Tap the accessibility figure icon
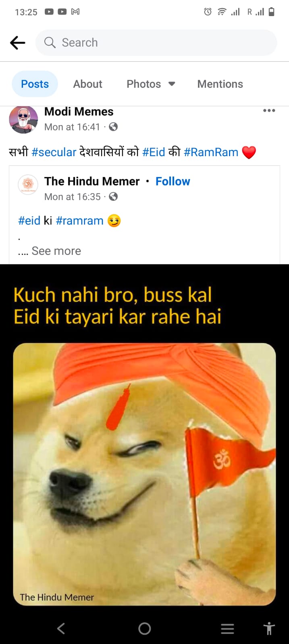The height and width of the screenshot is (644, 289). coord(269,628)
